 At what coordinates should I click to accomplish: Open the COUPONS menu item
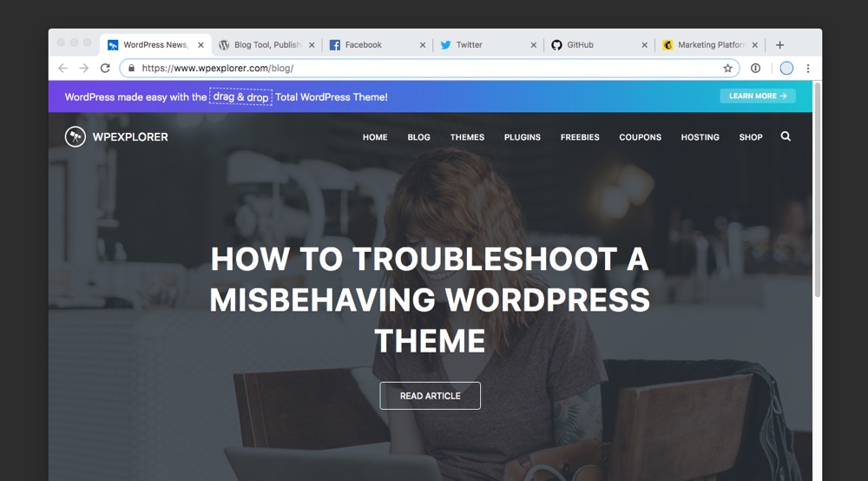[x=640, y=137]
